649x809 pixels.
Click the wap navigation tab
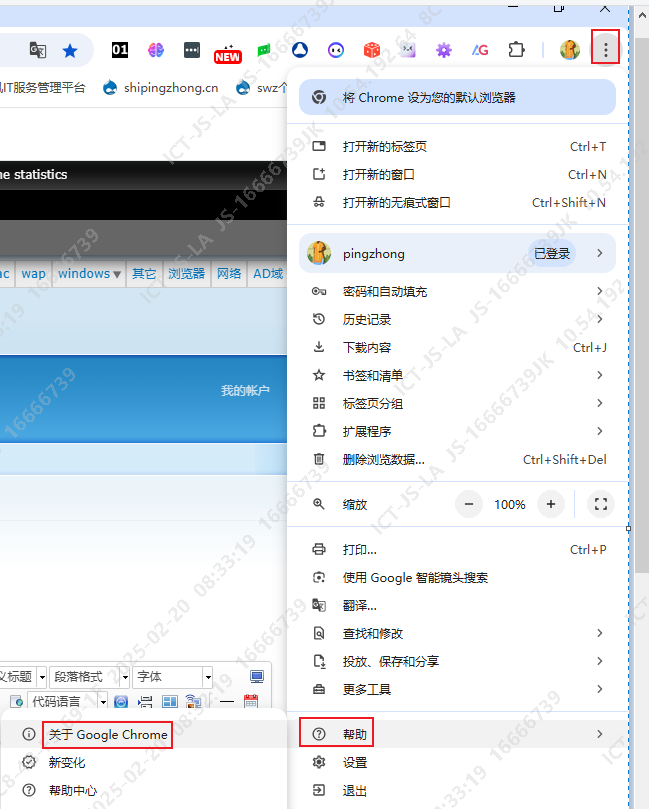pyautogui.click(x=34, y=273)
